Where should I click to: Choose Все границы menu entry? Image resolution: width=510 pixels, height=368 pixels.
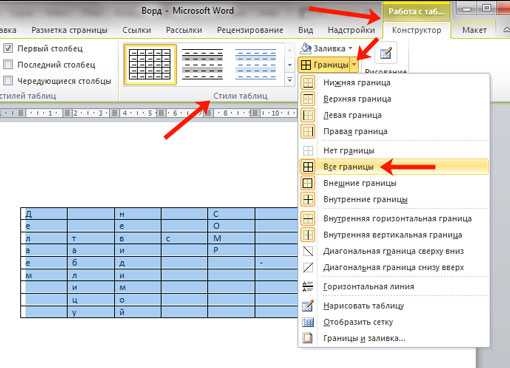(393, 167)
